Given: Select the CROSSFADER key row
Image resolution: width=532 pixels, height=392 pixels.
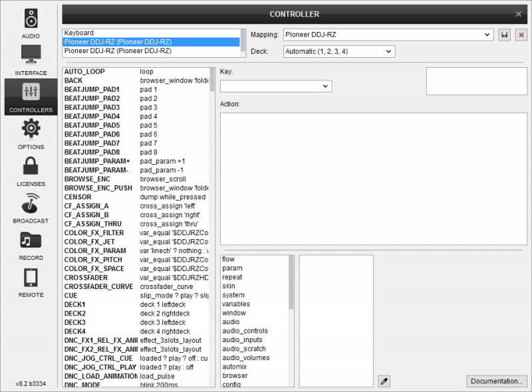Looking at the screenshot, I should pos(136,278).
